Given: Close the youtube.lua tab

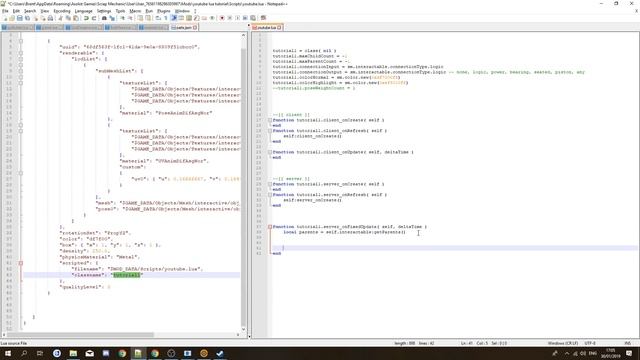Looking at the screenshot, I should [x=279, y=27].
